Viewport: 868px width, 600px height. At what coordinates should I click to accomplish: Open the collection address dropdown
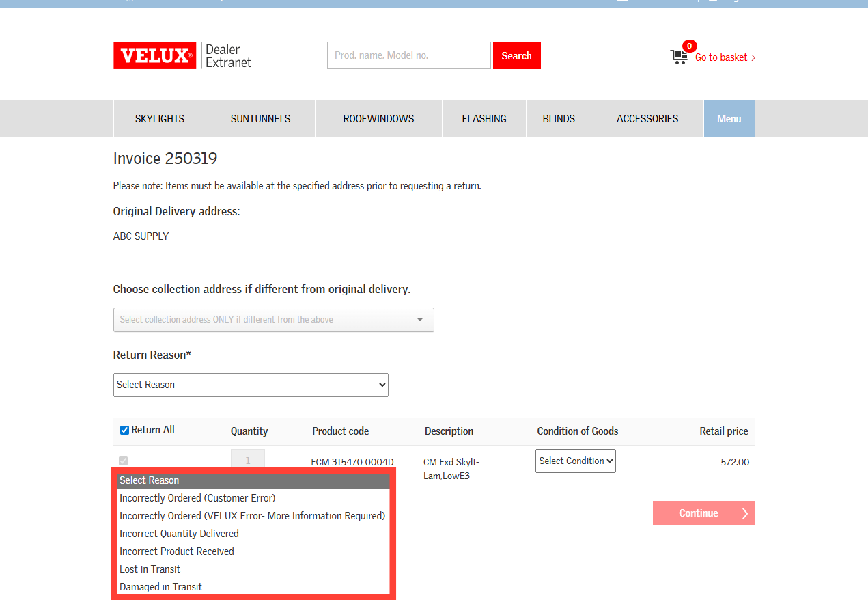274,320
